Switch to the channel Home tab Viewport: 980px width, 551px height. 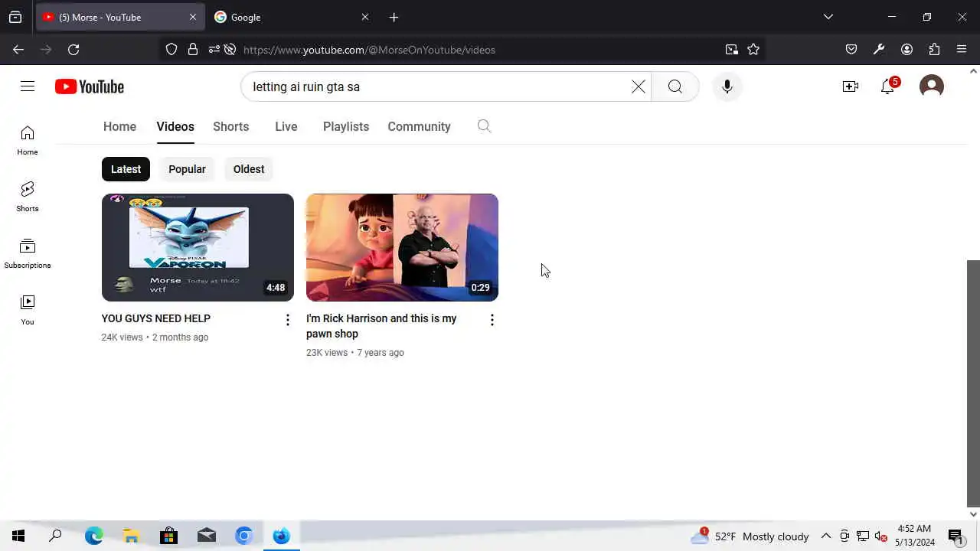click(x=119, y=126)
